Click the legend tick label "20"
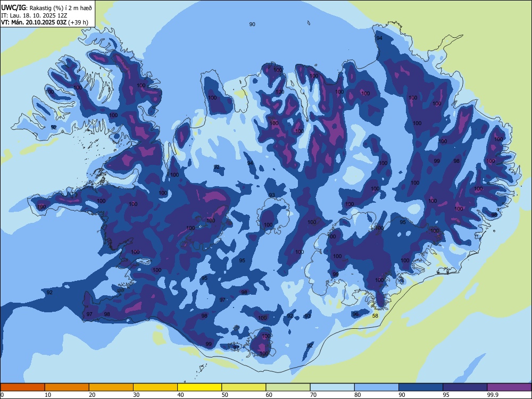Screen dimensions: 532x399 (92, 395)
